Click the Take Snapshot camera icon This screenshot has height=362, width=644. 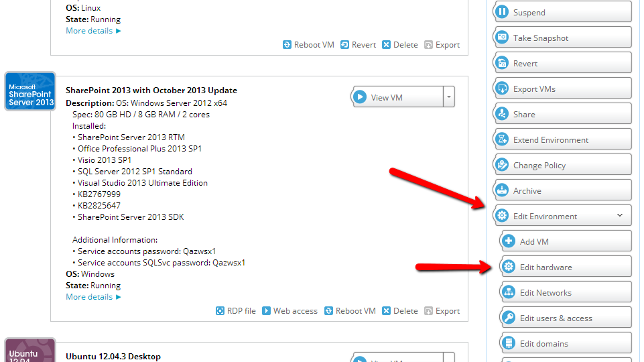click(502, 38)
